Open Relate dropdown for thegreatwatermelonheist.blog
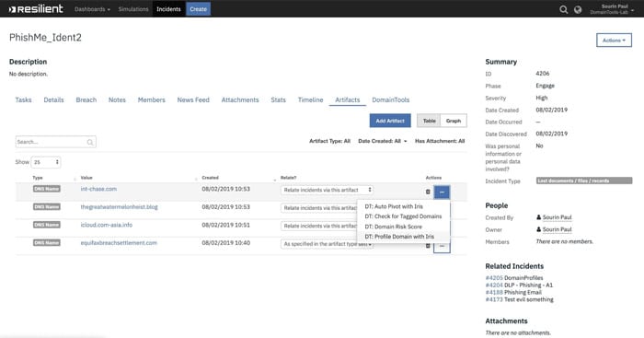 tap(319, 208)
